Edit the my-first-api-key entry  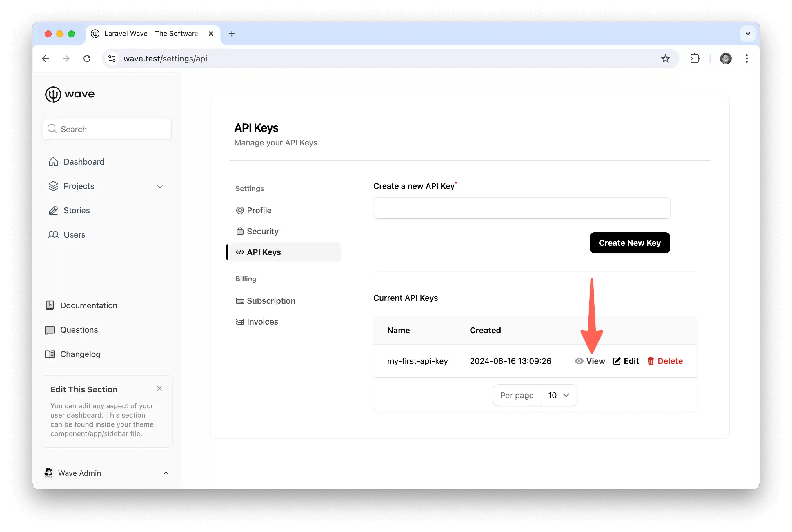click(x=626, y=361)
